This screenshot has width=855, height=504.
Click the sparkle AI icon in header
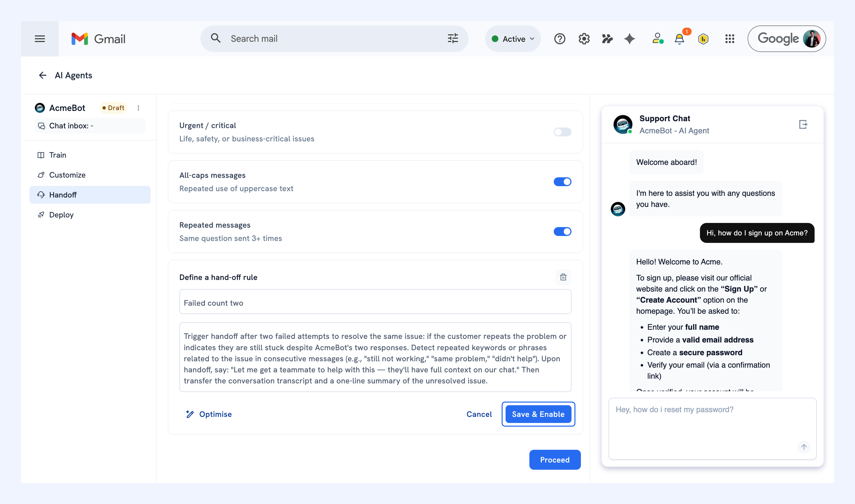(630, 39)
